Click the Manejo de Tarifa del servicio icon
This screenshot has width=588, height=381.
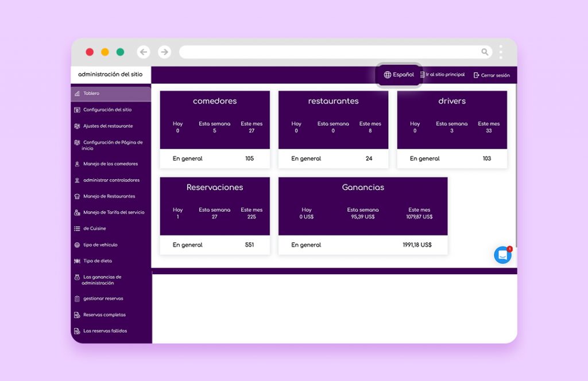(x=77, y=212)
